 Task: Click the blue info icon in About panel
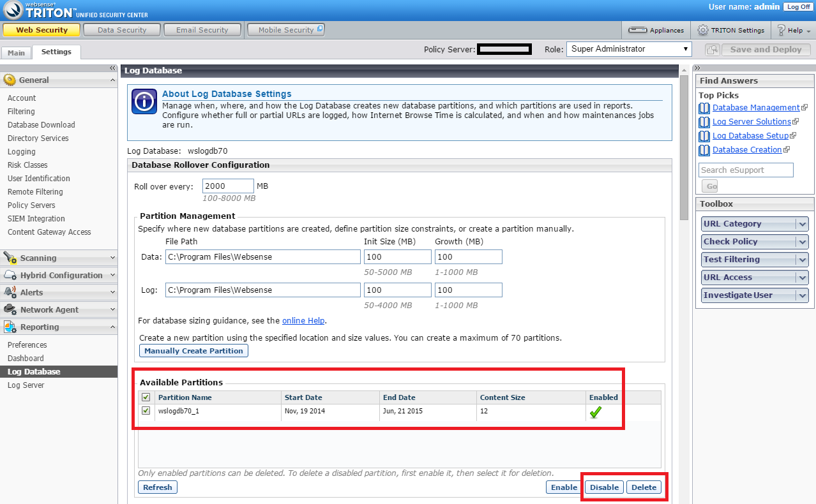(x=144, y=102)
